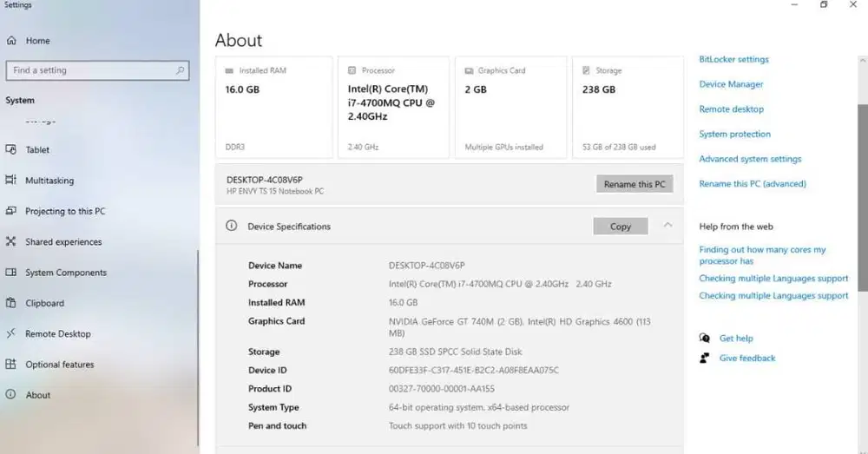Click the Shared experiences icon
The width and height of the screenshot is (868, 454).
click(11, 241)
